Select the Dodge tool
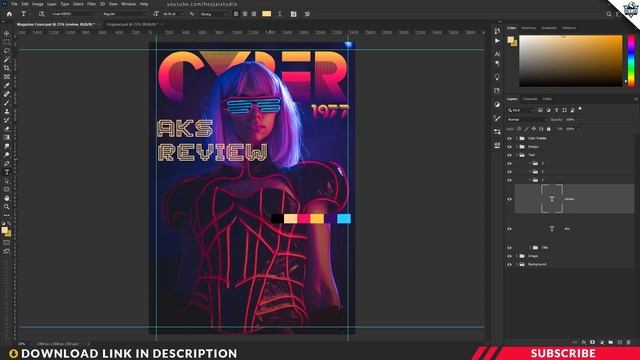The width and height of the screenshot is (640, 360). click(x=7, y=155)
